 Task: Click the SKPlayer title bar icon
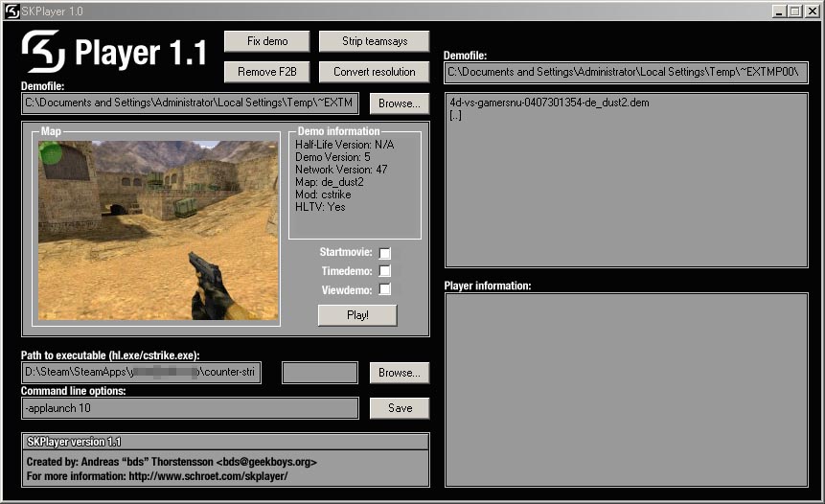point(12,11)
